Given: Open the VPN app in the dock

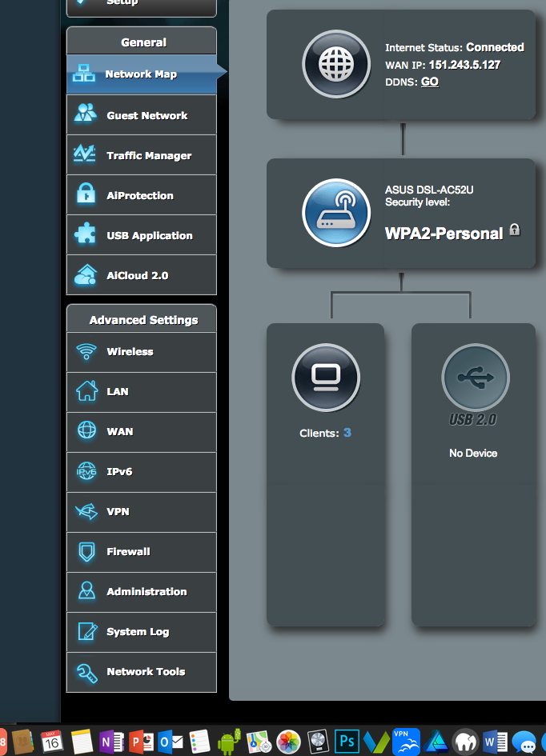Looking at the screenshot, I should [x=406, y=742].
